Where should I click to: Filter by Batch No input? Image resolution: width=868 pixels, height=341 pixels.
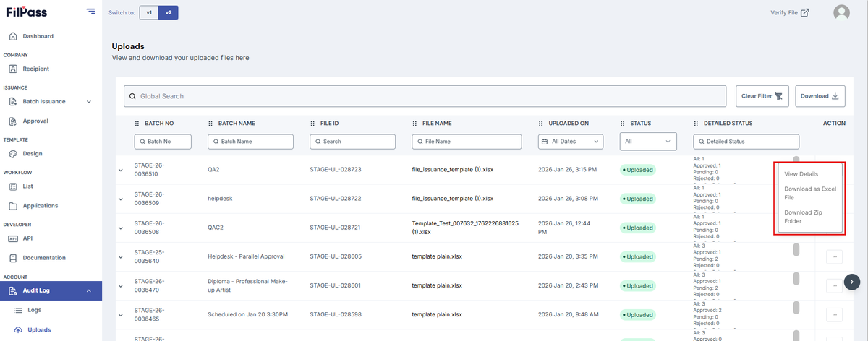(163, 142)
